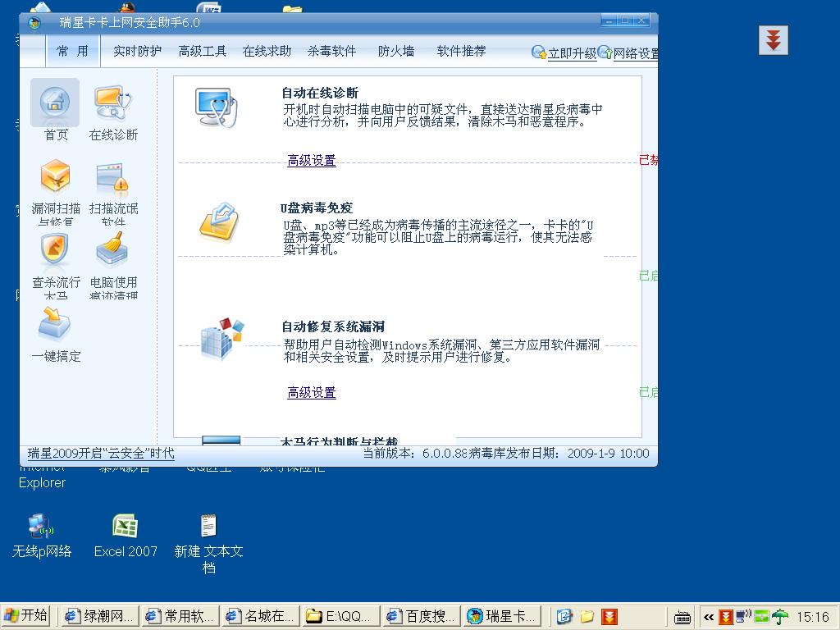Click the green umbrella Rising tray icon
The width and height of the screenshot is (840, 630).
[x=781, y=617]
